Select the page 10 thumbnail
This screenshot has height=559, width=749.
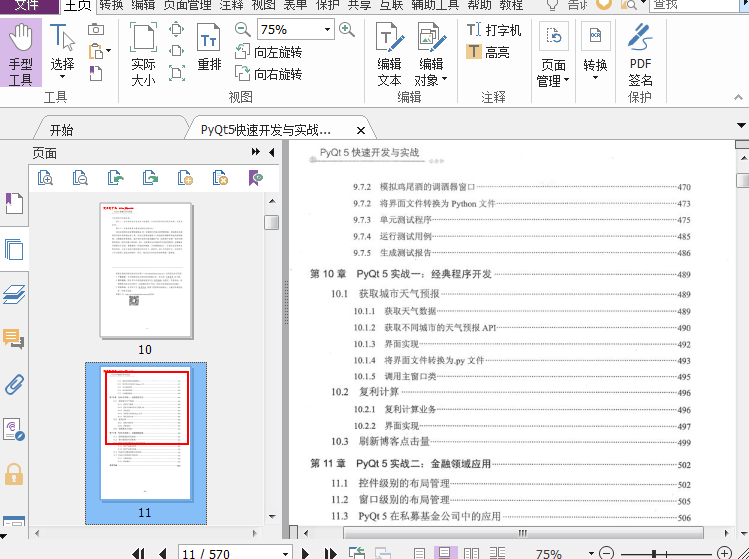(x=146, y=270)
